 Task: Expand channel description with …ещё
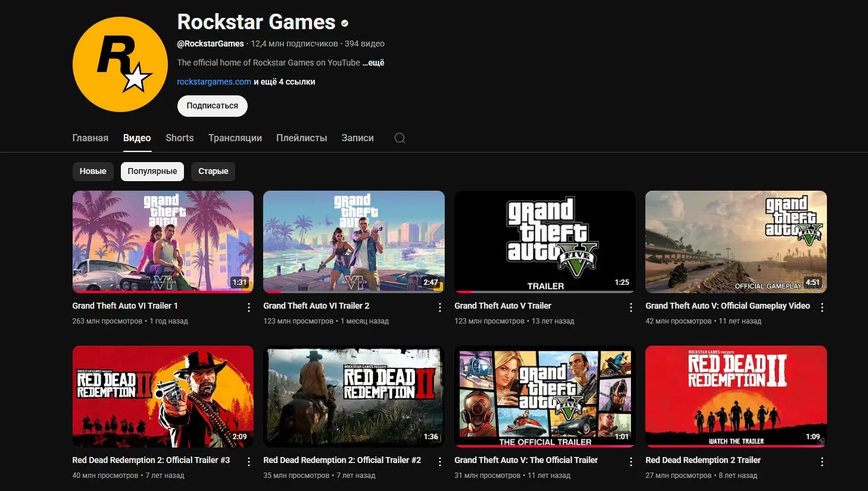pyautogui.click(x=373, y=63)
